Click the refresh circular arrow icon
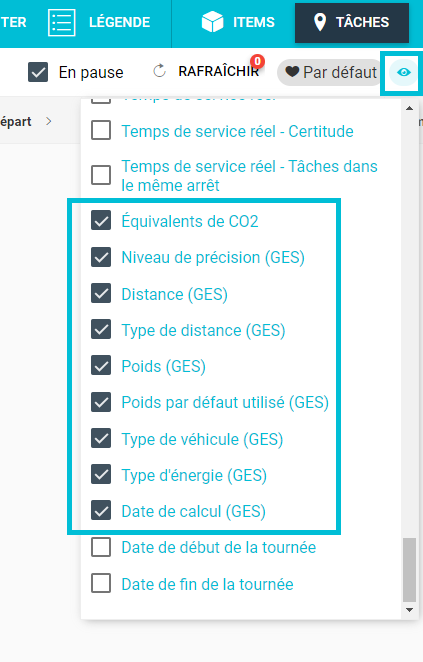The image size is (423, 662). click(160, 71)
